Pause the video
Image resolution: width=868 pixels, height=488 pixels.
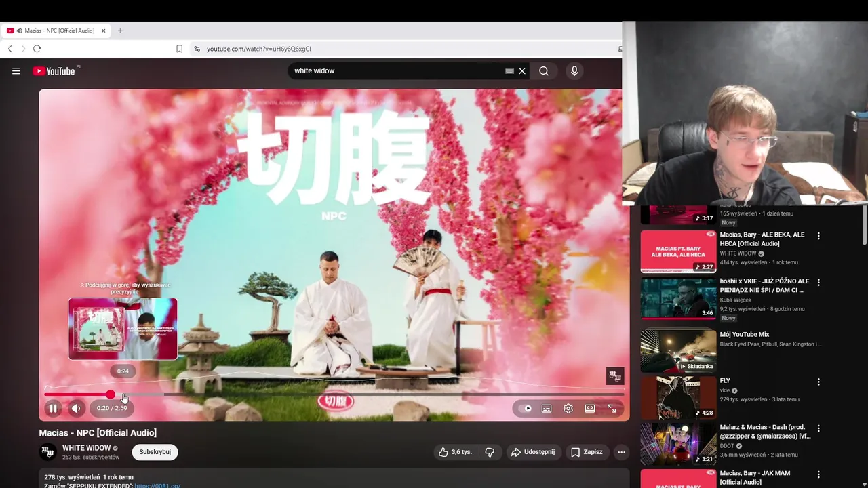coord(53,408)
